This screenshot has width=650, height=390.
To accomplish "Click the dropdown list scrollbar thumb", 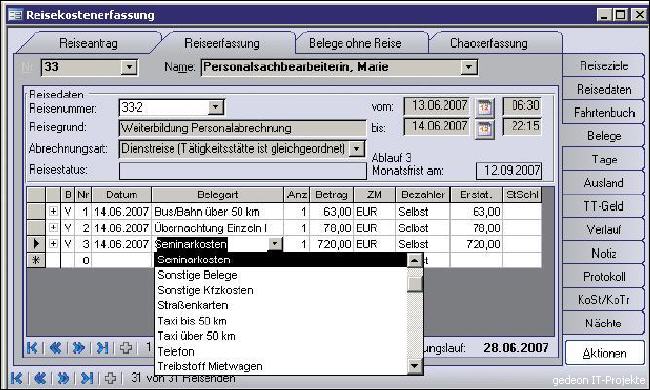I will point(415,284).
